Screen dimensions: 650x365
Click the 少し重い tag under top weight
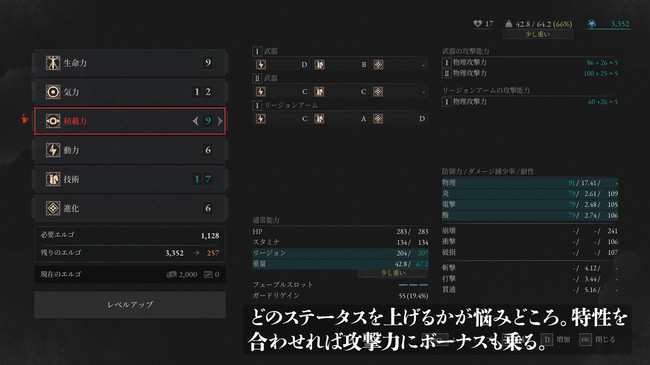(x=538, y=34)
